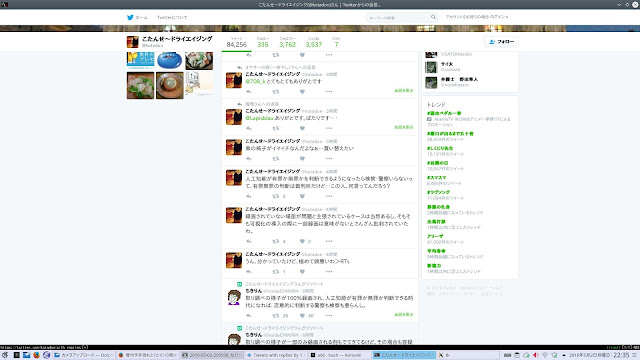Reply to the tweet about the イマイチ chair
This screenshot has width=640, height=360.
249,159
